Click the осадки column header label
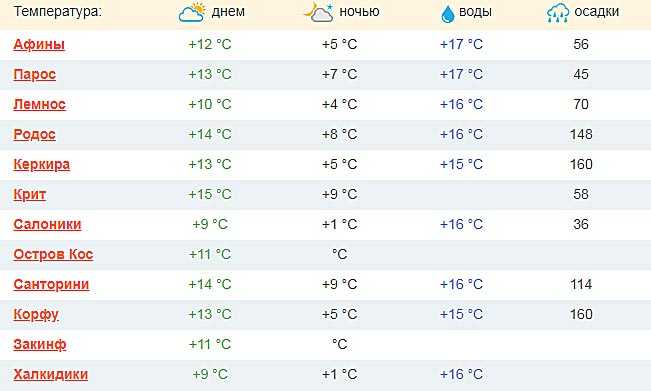This screenshot has width=651, height=391. click(x=597, y=12)
